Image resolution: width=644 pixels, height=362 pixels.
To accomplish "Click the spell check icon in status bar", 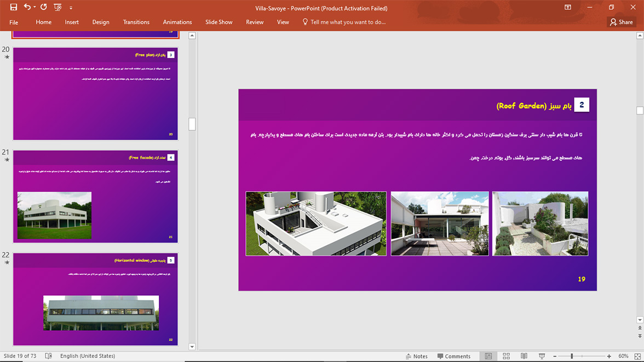I will (x=48, y=356).
